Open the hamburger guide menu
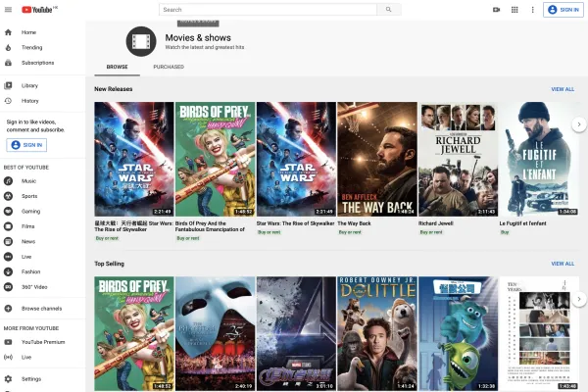Image resolution: width=588 pixels, height=392 pixels. (8, 10)
